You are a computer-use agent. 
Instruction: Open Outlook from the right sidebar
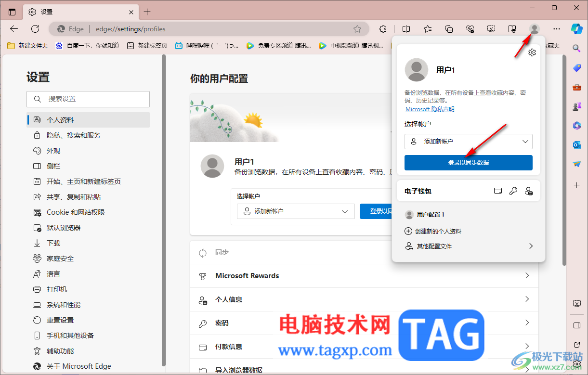(x=576, y=145)
